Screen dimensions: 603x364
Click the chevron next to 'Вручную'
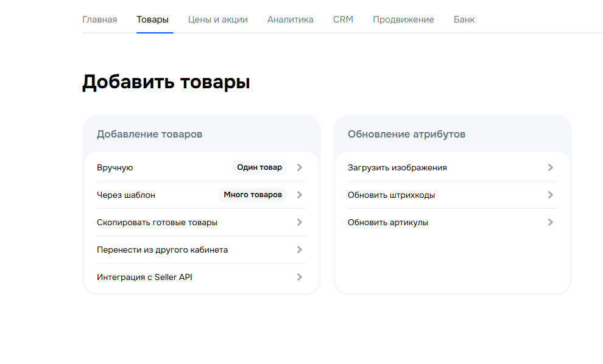(299, 167)
